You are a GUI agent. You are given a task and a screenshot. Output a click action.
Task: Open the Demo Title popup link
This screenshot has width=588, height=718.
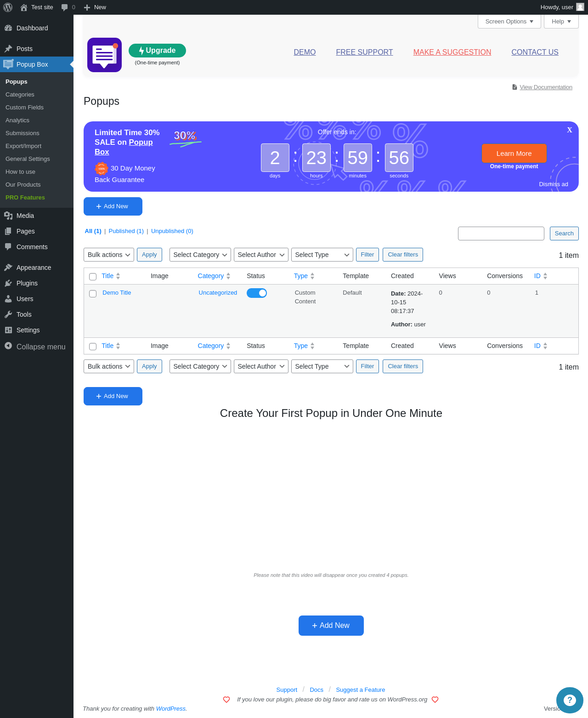click(117, 293)
